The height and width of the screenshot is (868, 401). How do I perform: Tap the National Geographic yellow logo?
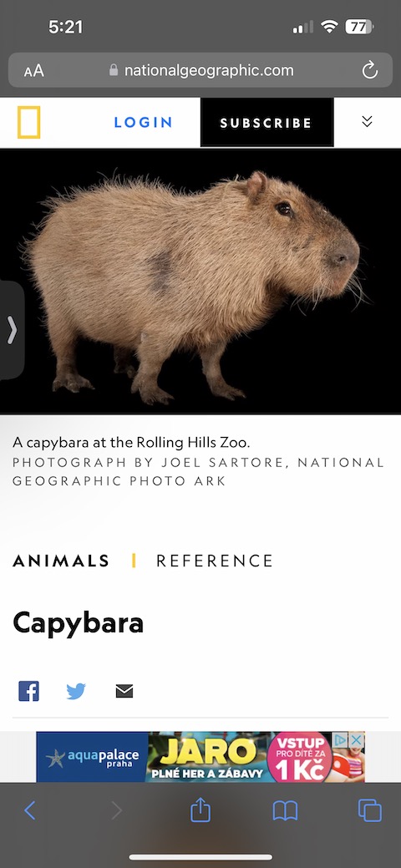[x=28, y=122]
